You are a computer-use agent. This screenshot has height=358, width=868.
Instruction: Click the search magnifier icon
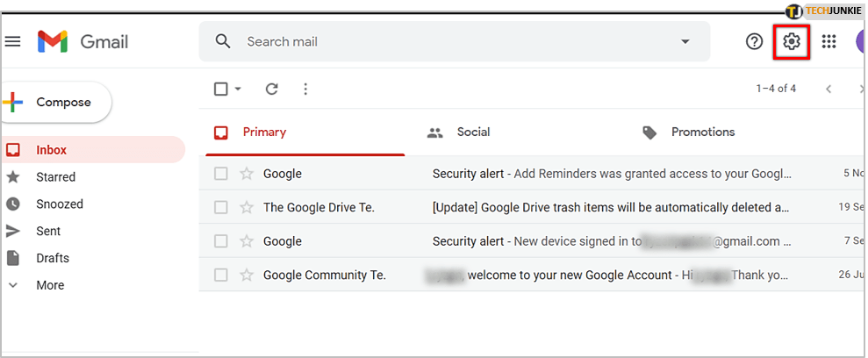point(223,41)
